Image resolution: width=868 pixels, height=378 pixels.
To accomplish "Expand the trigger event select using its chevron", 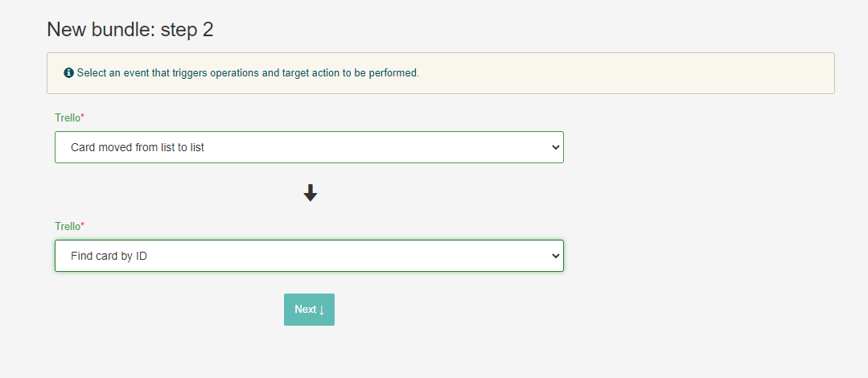I will (554, 147).
